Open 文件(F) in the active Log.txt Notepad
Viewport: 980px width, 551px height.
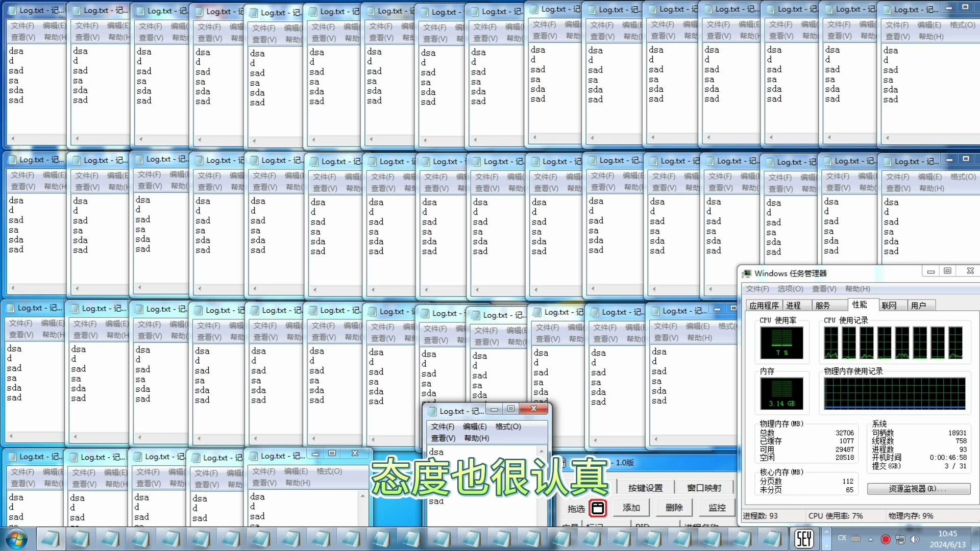pyautogui.click(x=443, y=427)
